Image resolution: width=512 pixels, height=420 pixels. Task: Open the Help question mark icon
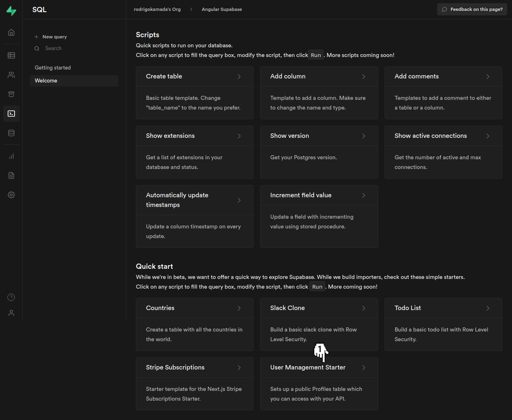coord(11,298)
